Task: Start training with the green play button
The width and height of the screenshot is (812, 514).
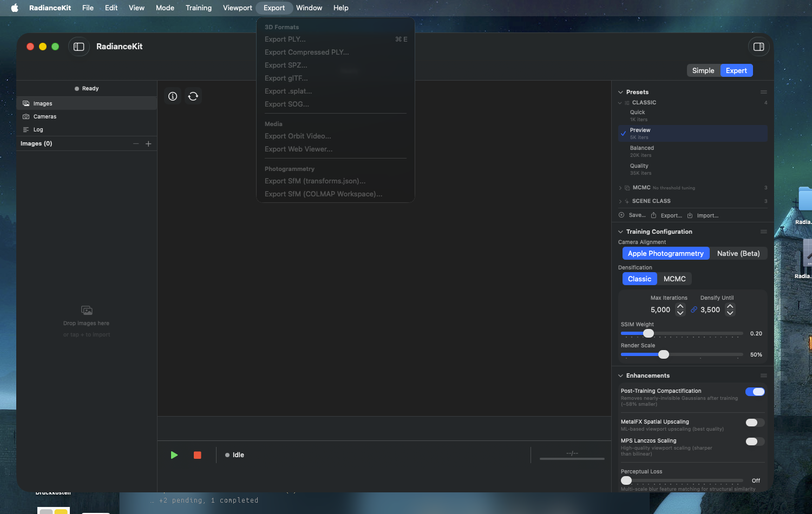Action: tap(174, 455)
